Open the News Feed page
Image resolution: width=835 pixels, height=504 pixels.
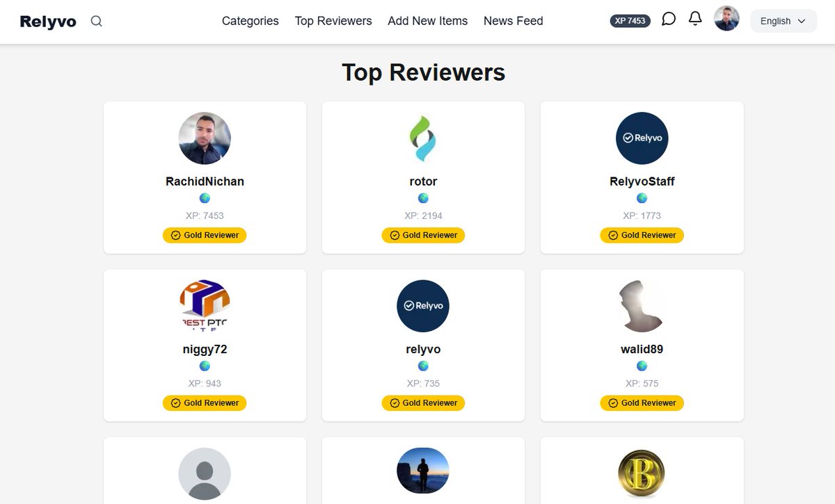tap(514, 21)
